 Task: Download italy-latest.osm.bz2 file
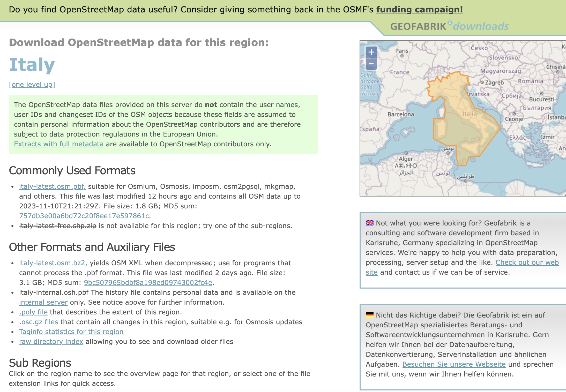coord(53,263)
